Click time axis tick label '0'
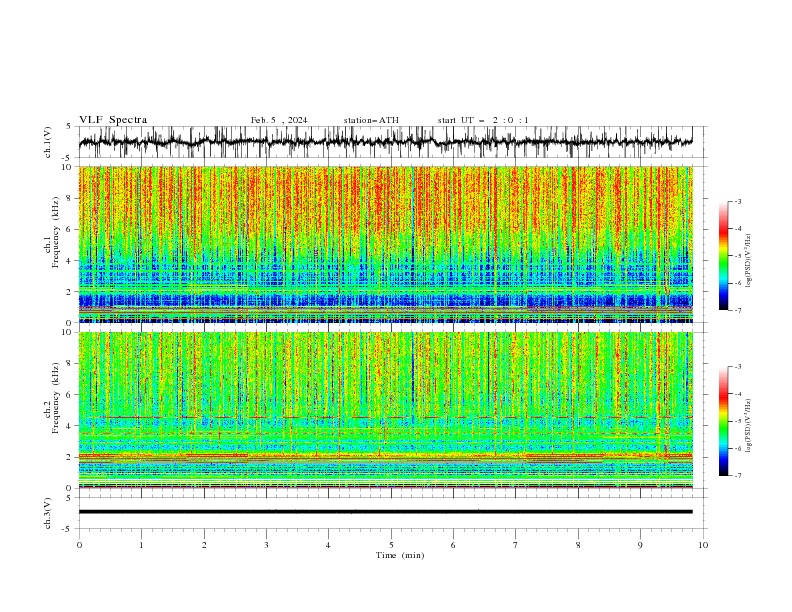Viewport: 792px width, 612px height. (79, 545)
